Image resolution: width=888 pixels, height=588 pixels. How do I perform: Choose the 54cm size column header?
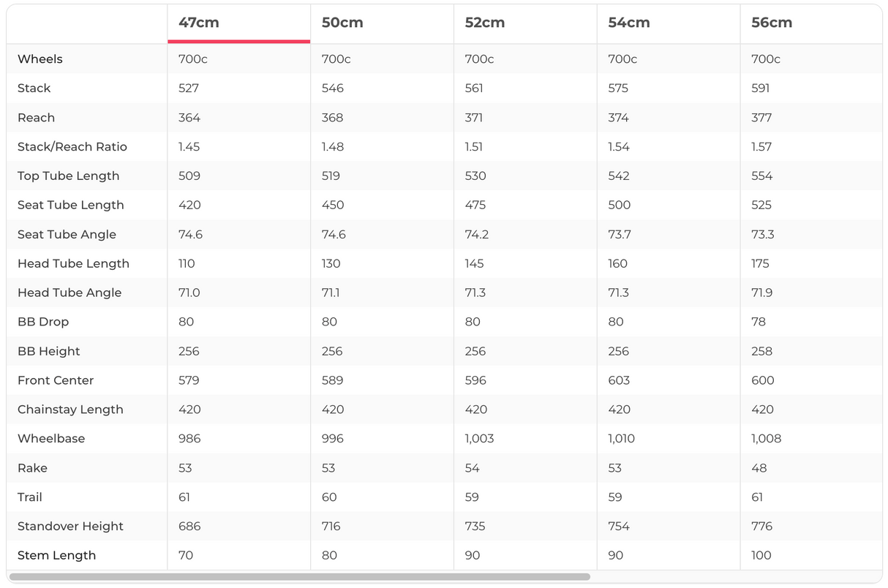[x=628, y=23]
